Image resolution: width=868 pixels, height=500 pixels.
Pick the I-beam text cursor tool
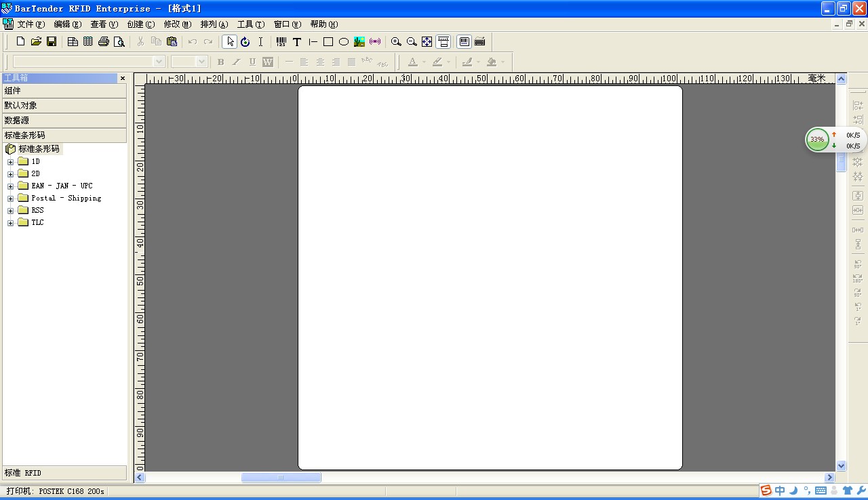point(260,41)
